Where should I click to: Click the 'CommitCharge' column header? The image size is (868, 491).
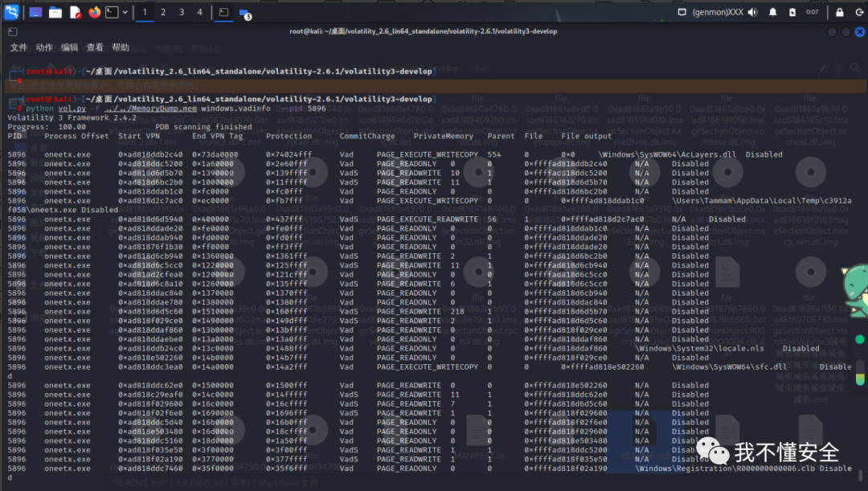click(367, 136)
